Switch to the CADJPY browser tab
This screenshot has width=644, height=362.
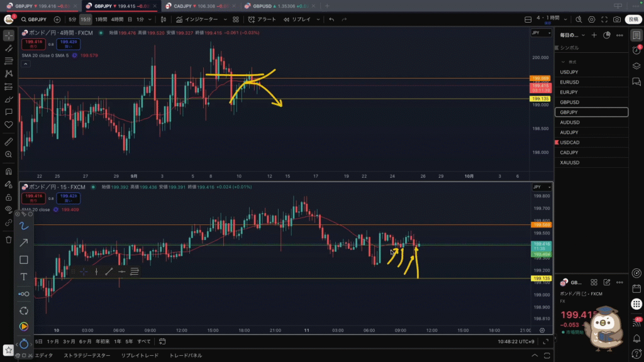coord(201,6)
